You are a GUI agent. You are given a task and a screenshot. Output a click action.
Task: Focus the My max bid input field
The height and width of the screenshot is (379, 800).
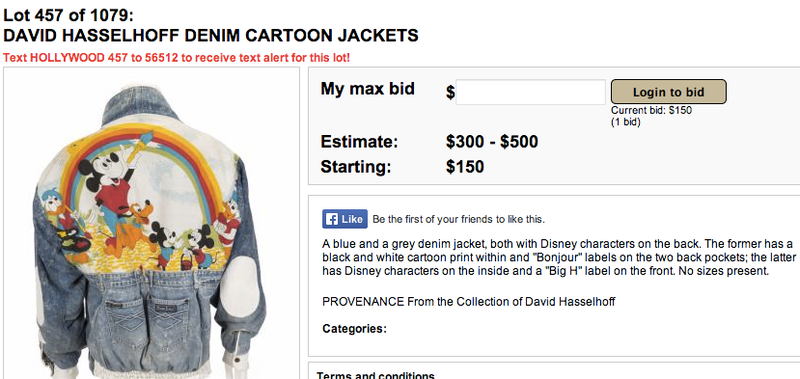click(530, 92)
